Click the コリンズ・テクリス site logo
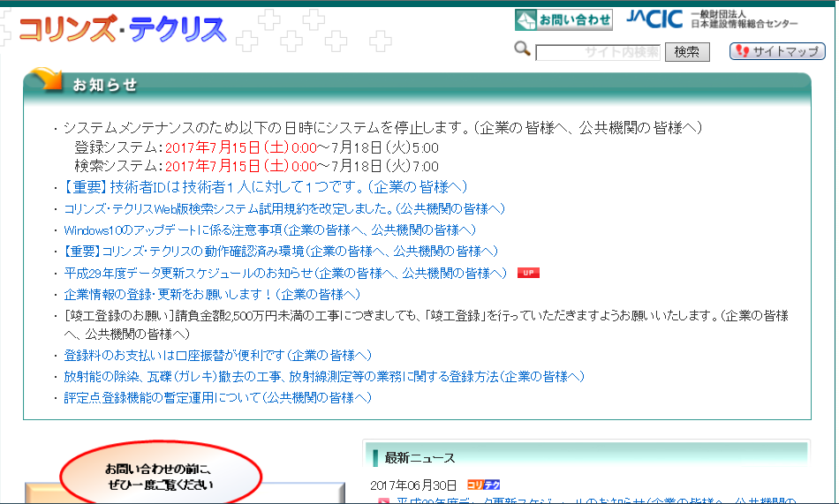Image resolution: width=839 pixels, height=504 pixels. tap(122, 29)
